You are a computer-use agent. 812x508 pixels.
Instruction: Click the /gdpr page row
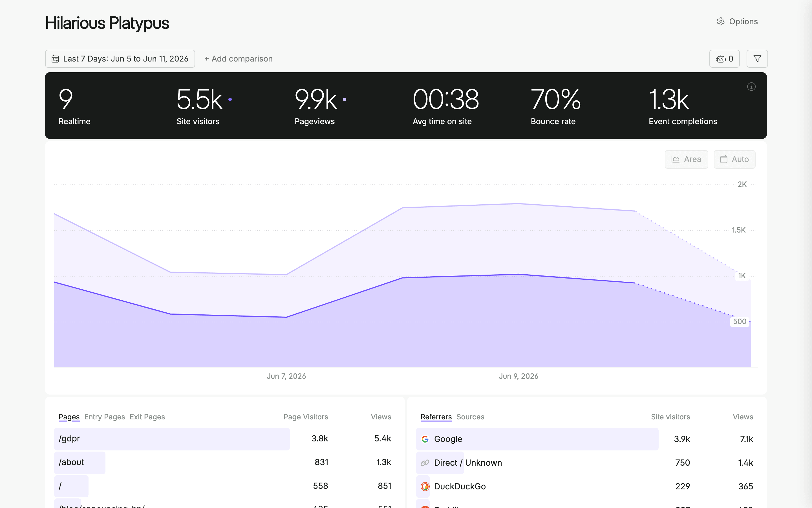coord(225,439)
